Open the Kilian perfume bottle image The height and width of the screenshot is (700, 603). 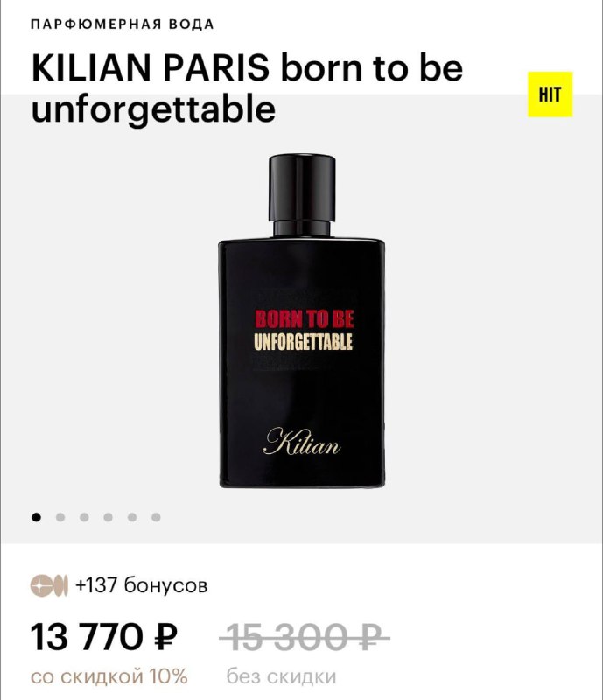pos(302,320)
